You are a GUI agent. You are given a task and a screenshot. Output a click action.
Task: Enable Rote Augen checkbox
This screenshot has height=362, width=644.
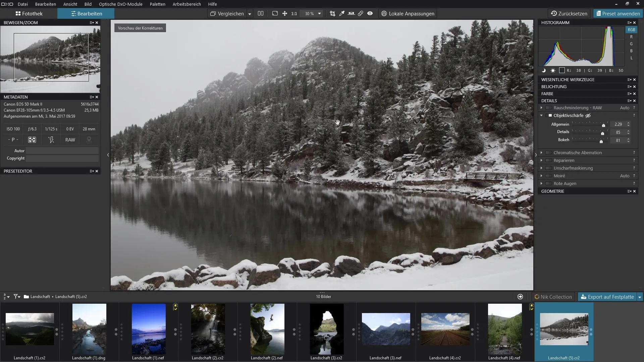549,184
